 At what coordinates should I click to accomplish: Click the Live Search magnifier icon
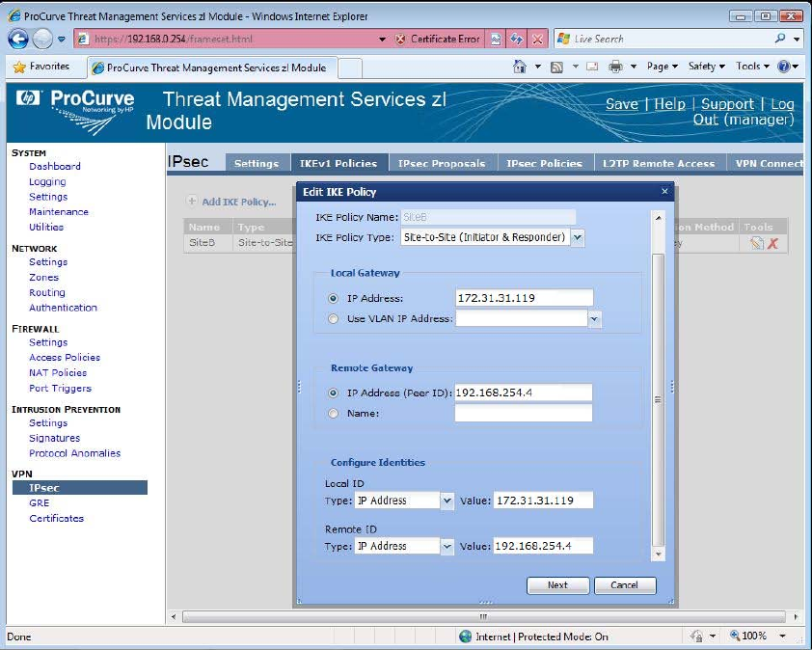pyautogui.click(x=780, y=39)
